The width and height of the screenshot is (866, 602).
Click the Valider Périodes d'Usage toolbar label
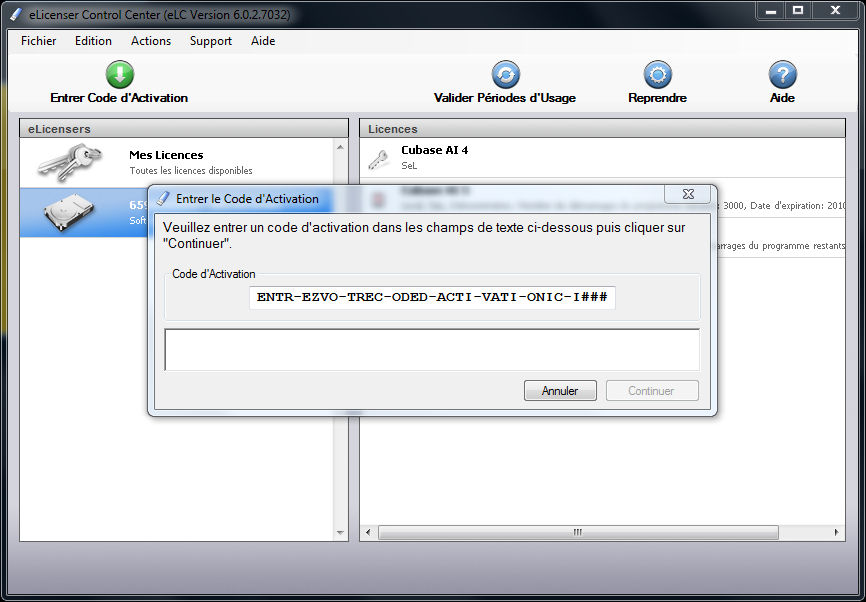[505, 98]
